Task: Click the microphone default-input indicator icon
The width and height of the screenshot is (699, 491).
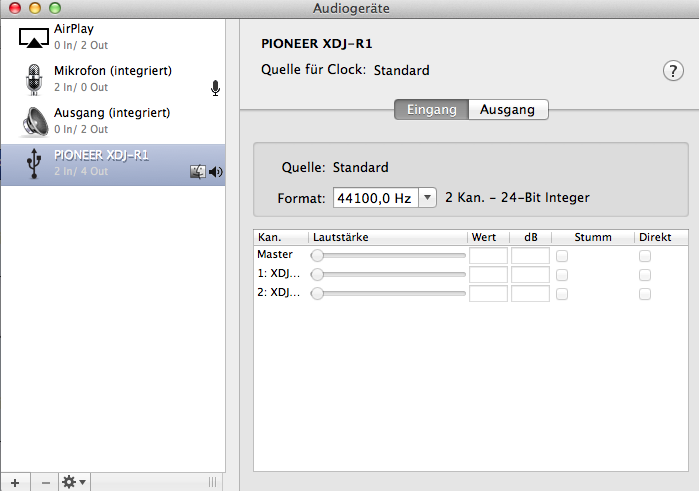Action: coord(215,88)
